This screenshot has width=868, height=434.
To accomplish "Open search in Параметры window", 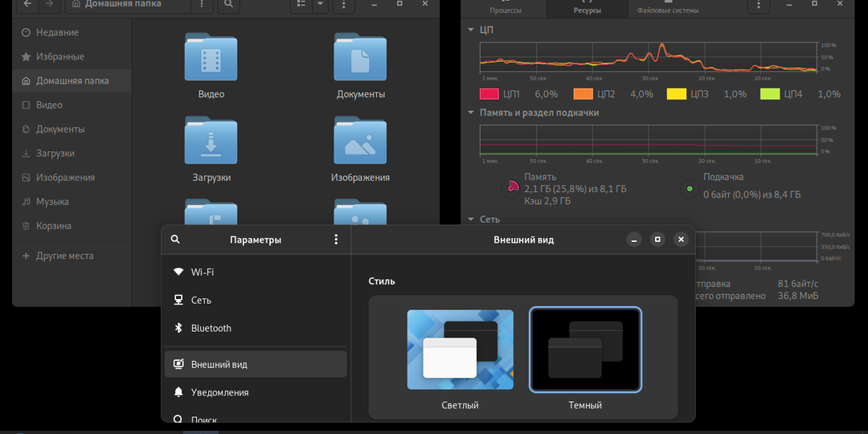I will [x=175, y=240].
